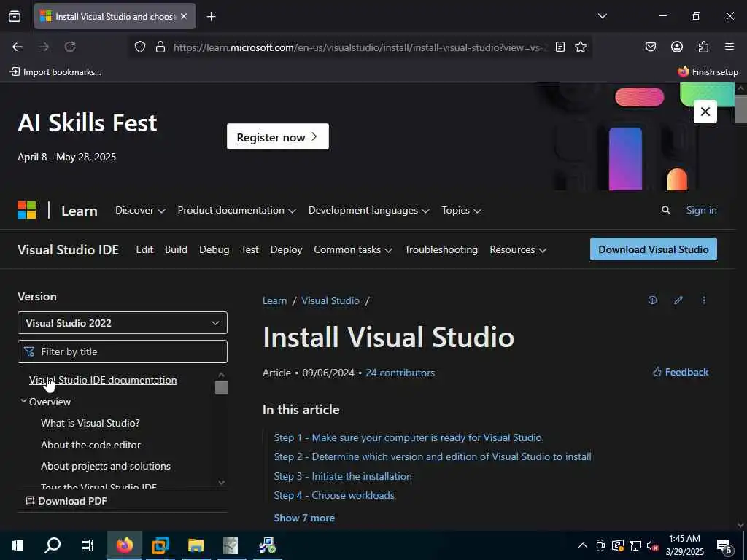Click the table of contents scrollbar thumb
This screenshot has height=560, width=747.
tap(221, 387)
